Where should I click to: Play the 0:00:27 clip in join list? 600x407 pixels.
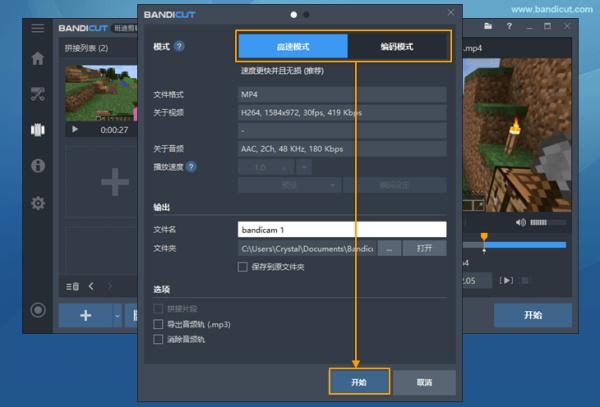[x=75, y=130]
